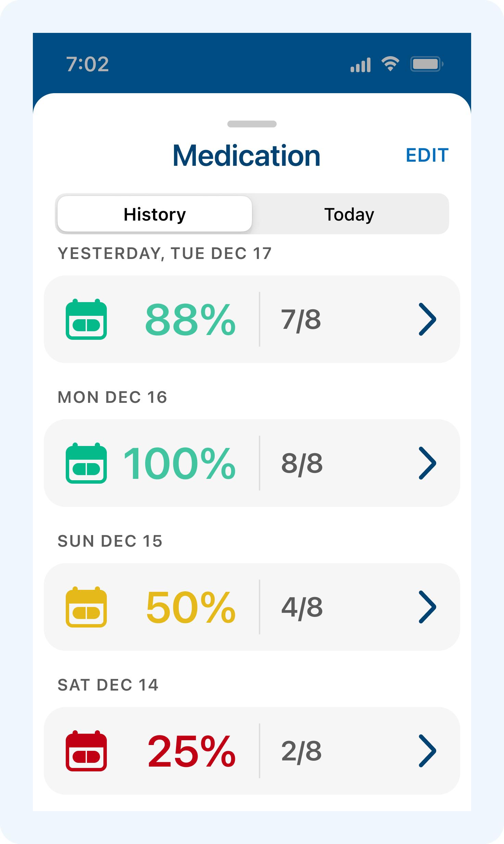Viewport: 504px width, 844px height.
Task: Click the yellow calendar icon for Dec 15
Action: point(86,607)
